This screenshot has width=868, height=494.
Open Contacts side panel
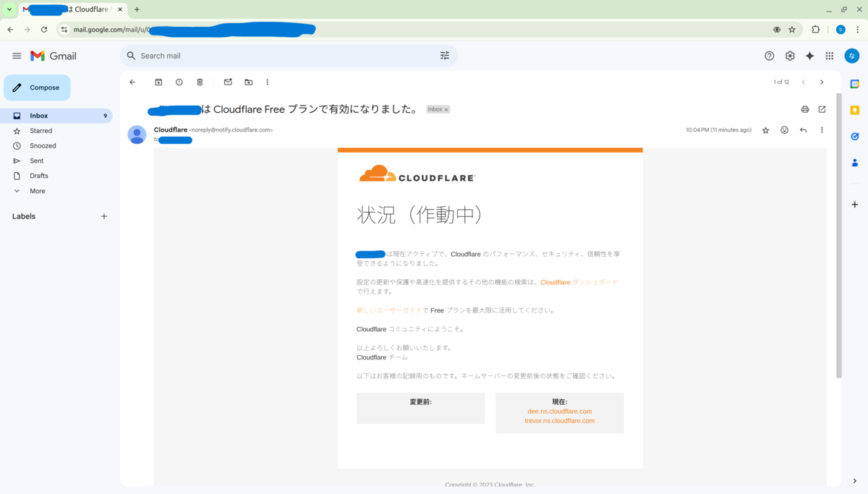pos(855,162)
